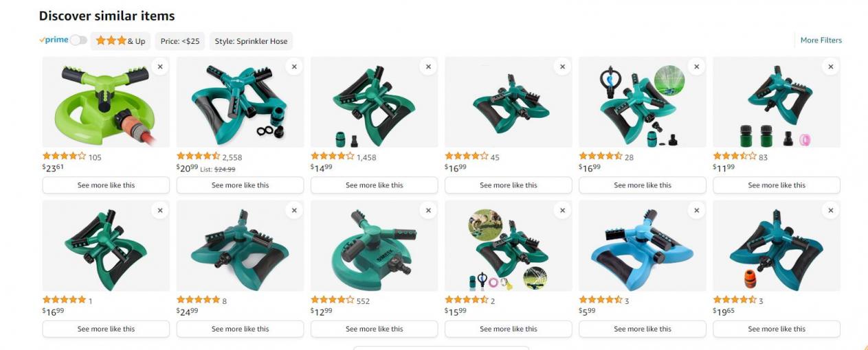Dismiss the $24.99 sprinkler with 8 reviews
868x350 pixels.
(294, 211)
